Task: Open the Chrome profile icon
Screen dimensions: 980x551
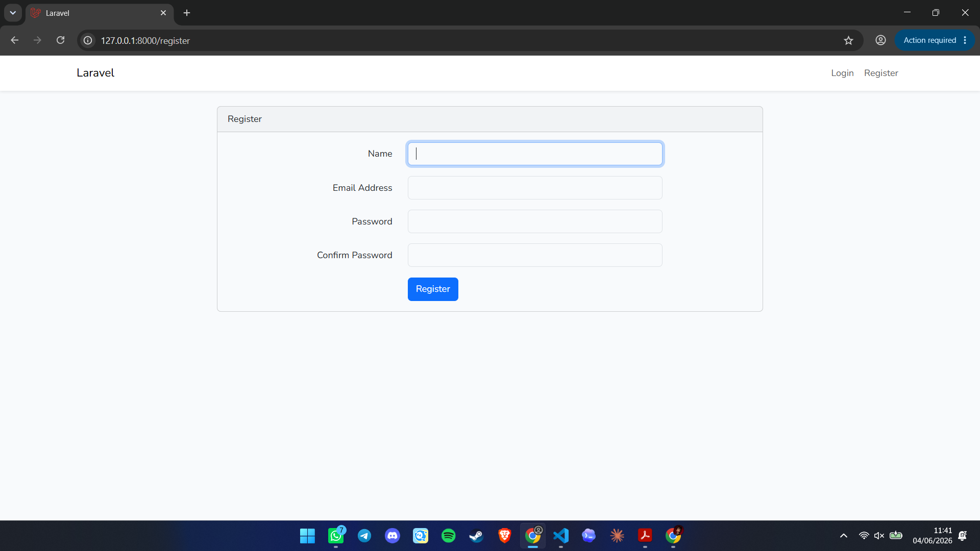Action: pos(880,40)
